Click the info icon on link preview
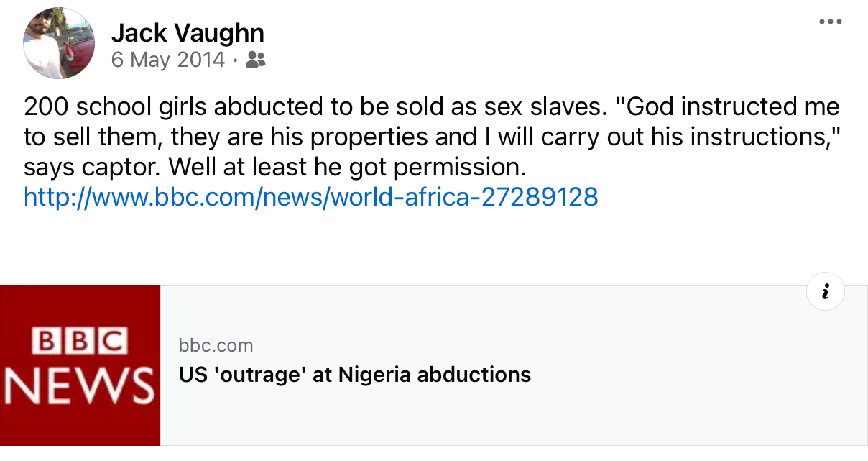The width and height of the screenshot is (868, 461). (x=826, y=291)
